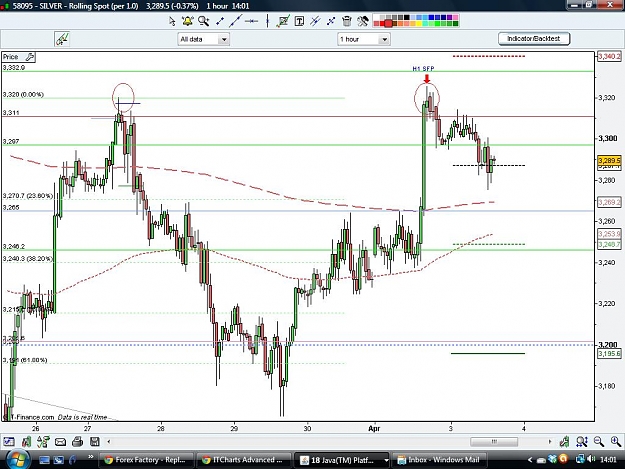625x469 pixels.
Task: Open Forex Factory Chrome taskbar window
Action: point(146,460)
